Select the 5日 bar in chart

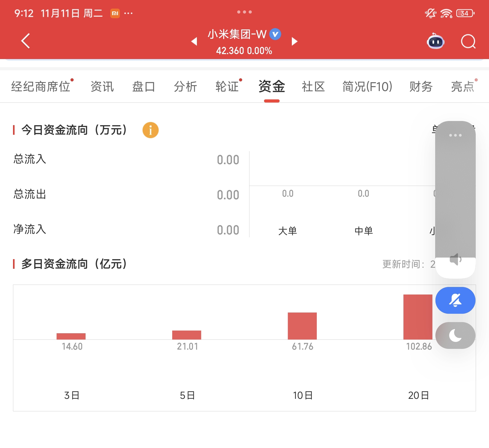tap(187, 335)
